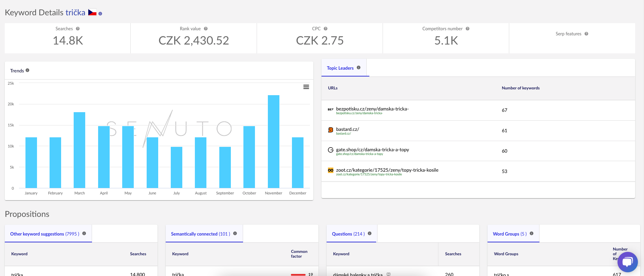Viewport: 644px width, 276px height.
Task: Click the question mark icon next to CPC
Action: [326, 29]
